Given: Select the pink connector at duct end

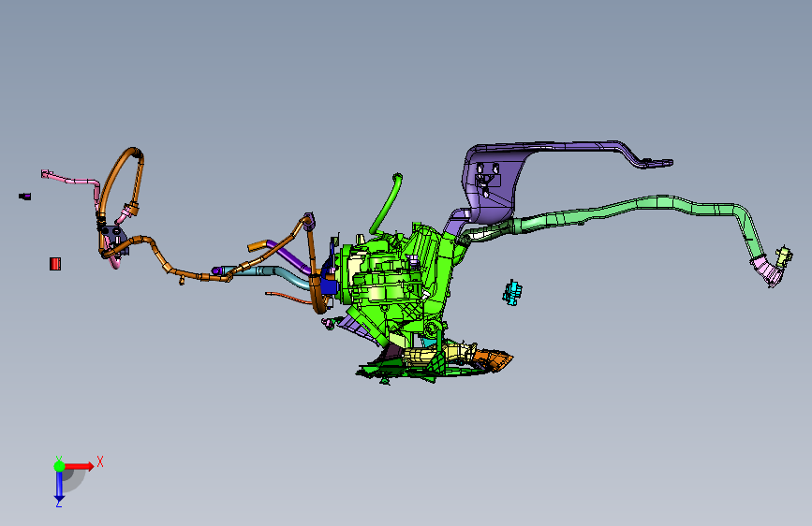Looking at the screenshot, I should tap(766, 270).
